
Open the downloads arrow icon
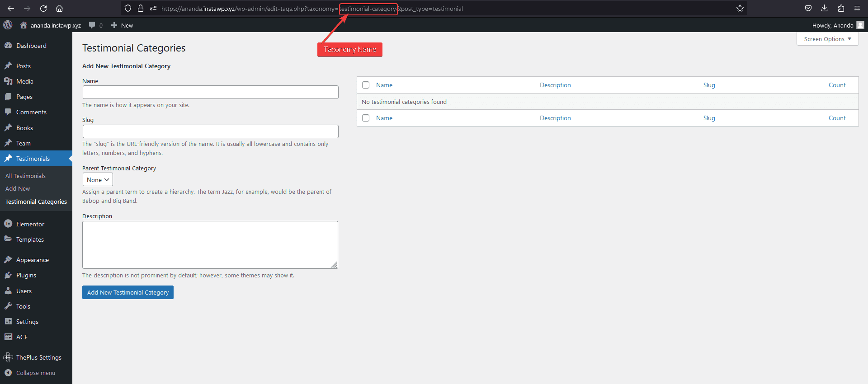tap(825, 8)
